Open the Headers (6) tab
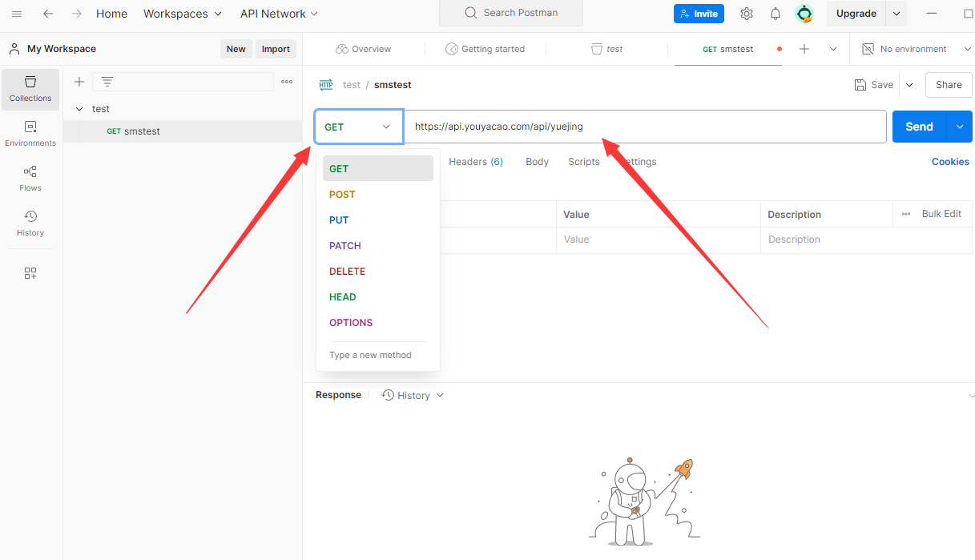This screenshot has width=975, height=560. pos(476,162)
